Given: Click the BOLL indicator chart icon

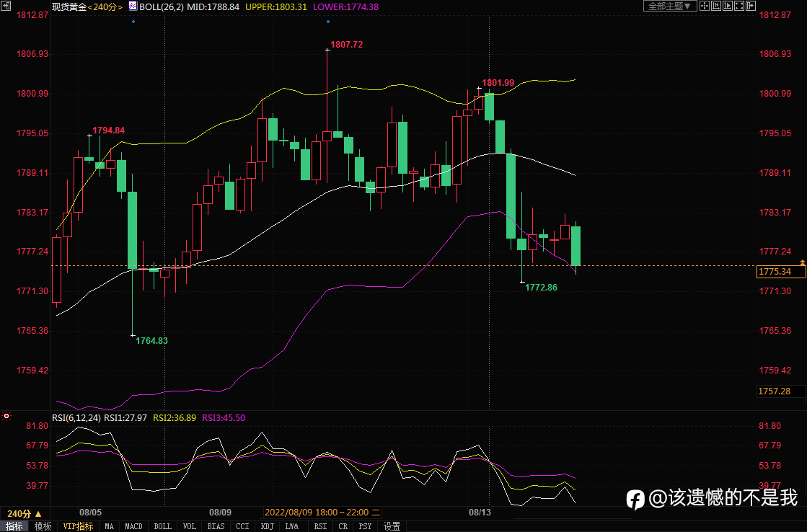Looking at the screenshot, I should point(133,6).
